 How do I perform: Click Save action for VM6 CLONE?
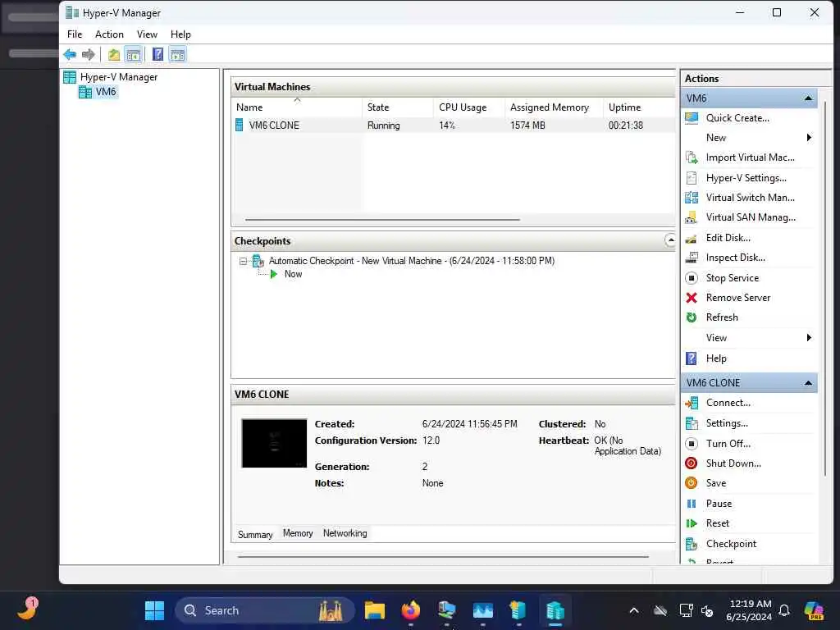[715, 483]
